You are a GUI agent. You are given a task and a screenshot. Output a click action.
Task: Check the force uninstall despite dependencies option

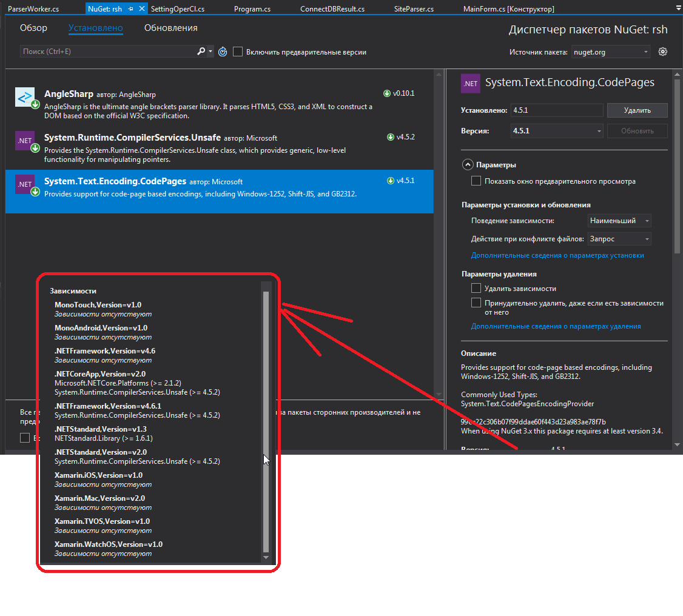[x=476, y=303]
